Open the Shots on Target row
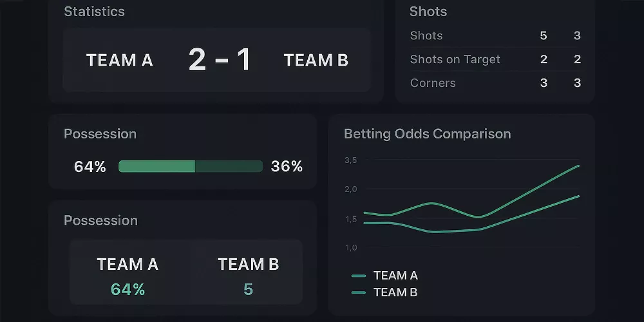644x322 pixels. (455, 59)
